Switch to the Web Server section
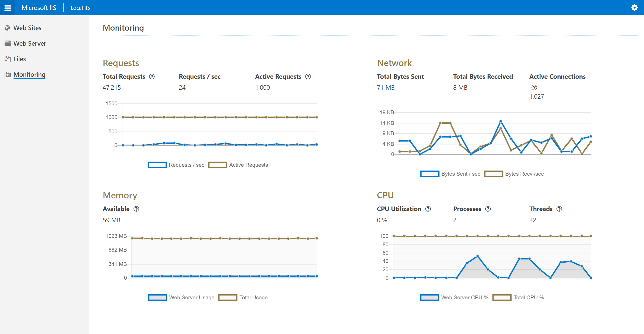 pos(30,43)
